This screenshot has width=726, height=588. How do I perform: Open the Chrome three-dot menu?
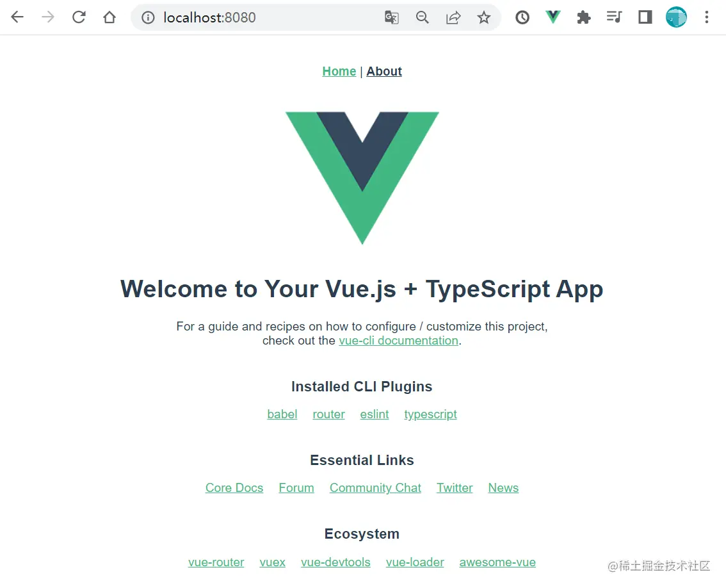707,17
